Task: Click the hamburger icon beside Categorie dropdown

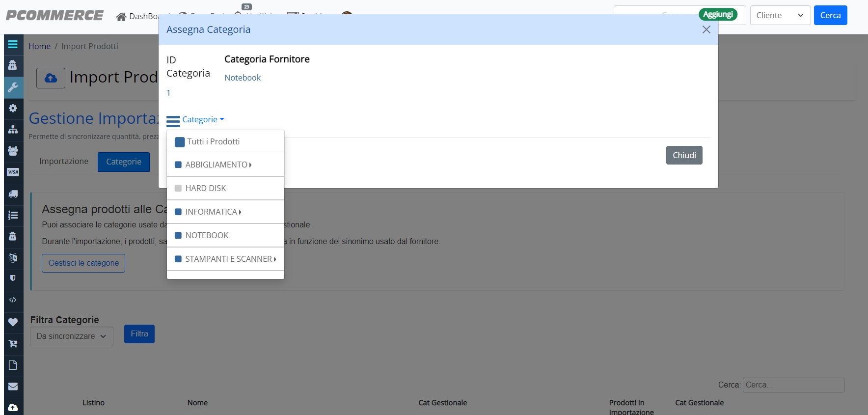Action: click(173, 121)
